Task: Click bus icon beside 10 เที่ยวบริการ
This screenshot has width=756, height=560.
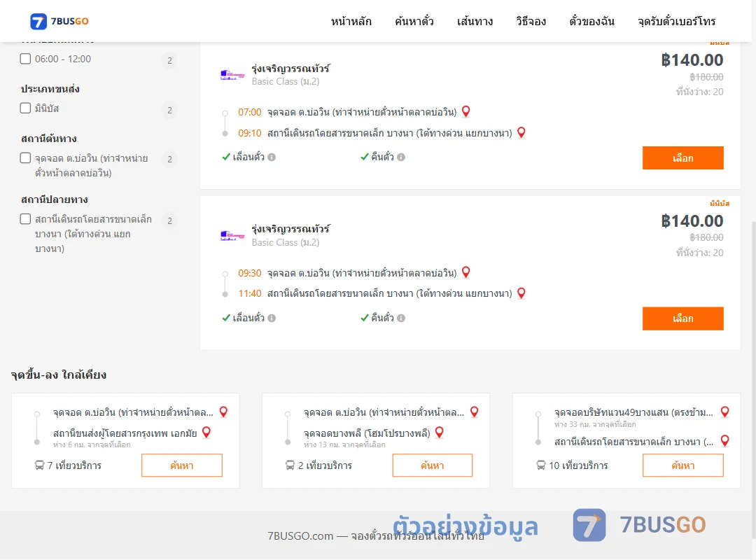Action: (x=541, y=465)
